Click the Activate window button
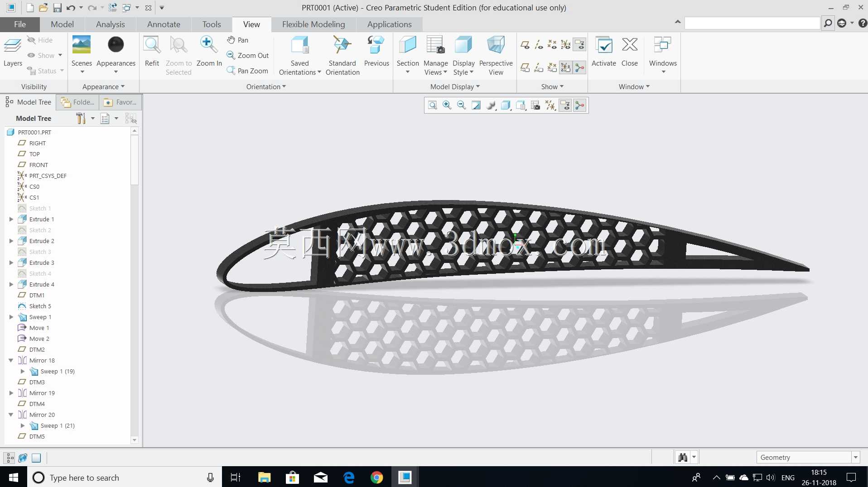 [603, 51]
